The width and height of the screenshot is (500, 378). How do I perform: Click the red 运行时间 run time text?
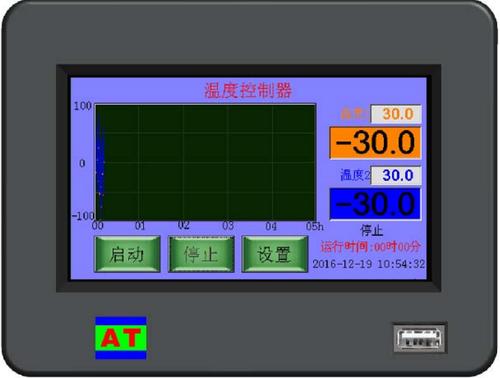[x=370, y=247]
